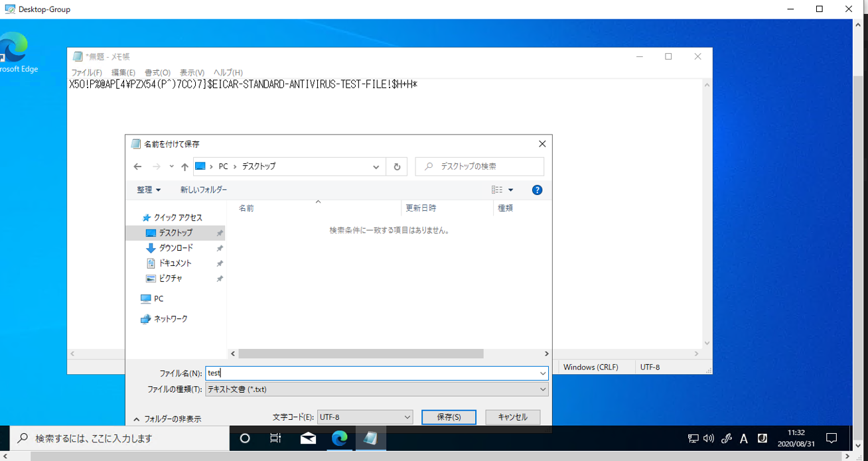This screenshot has height=461, width=868.
Task: Refresh the Desktop folder view
Action: click(x=396, y=166)
